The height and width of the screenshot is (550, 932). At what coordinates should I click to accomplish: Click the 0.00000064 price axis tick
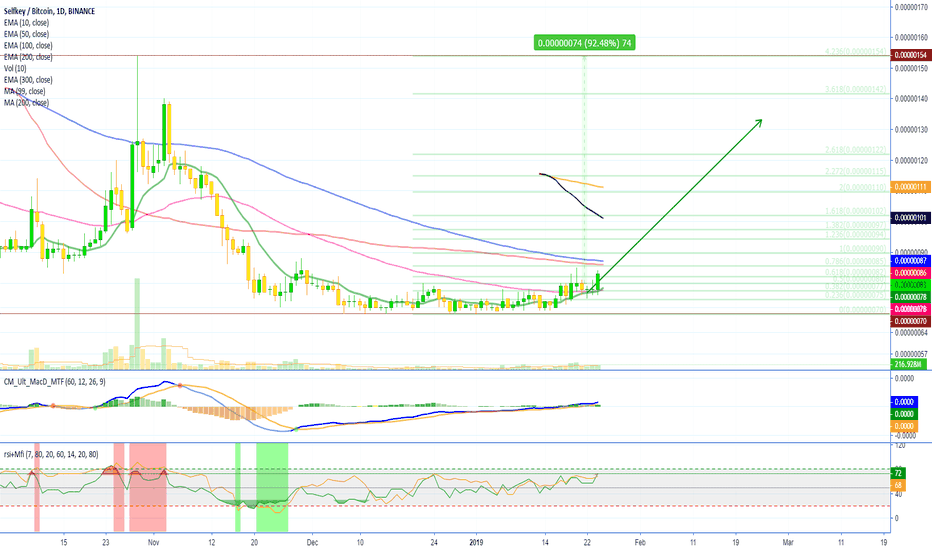point(912,332)
